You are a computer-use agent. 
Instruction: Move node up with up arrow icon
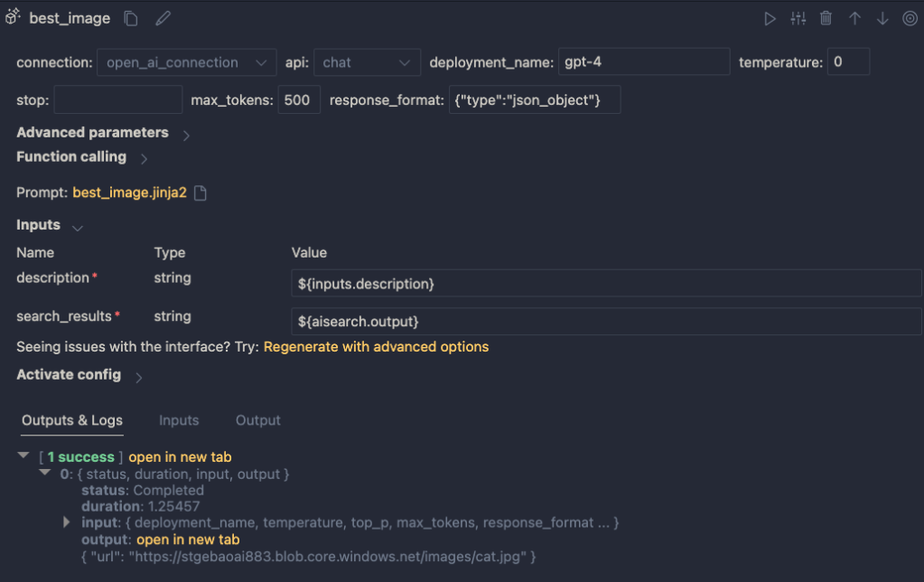point(854,18)
